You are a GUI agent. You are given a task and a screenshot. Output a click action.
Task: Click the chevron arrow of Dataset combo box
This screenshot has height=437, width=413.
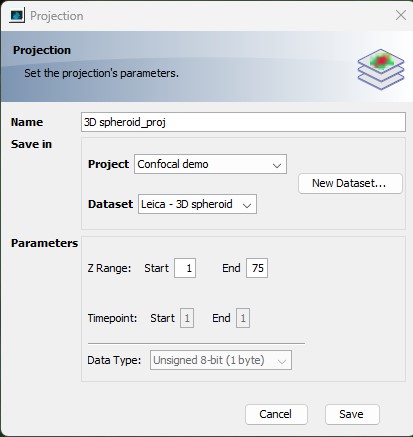coord(247,205)
